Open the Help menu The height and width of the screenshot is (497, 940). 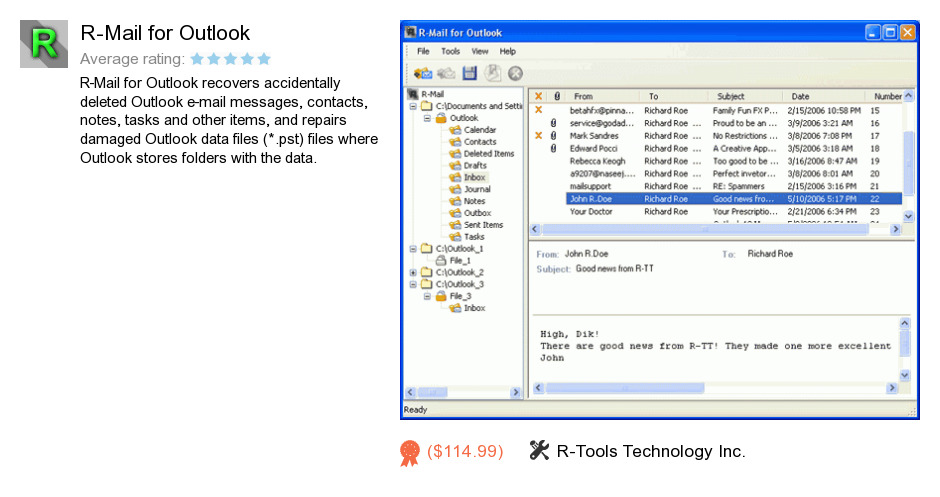coord(508,52)
